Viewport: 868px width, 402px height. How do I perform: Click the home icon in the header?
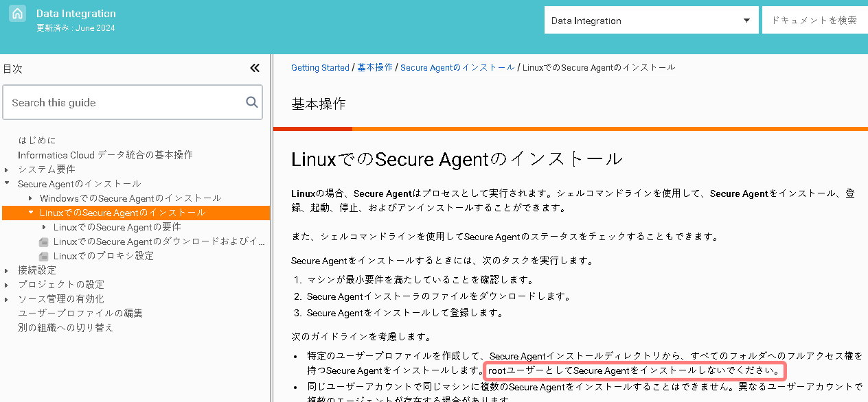click(17, 13)
